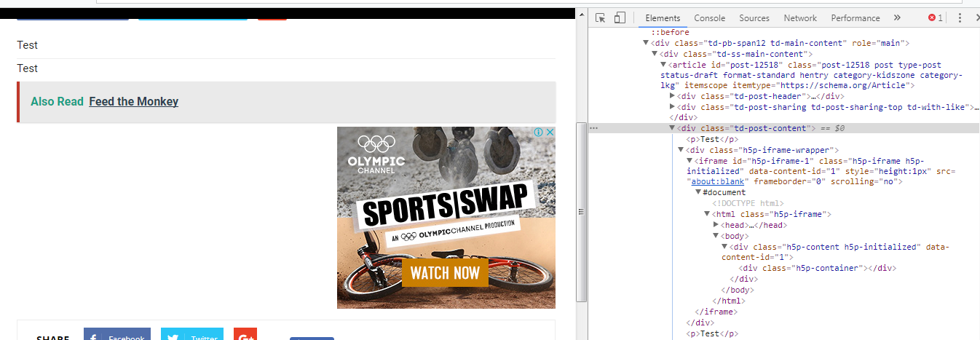Select the first <p>Test</p> row in the DOM tree

pos(712,139)
